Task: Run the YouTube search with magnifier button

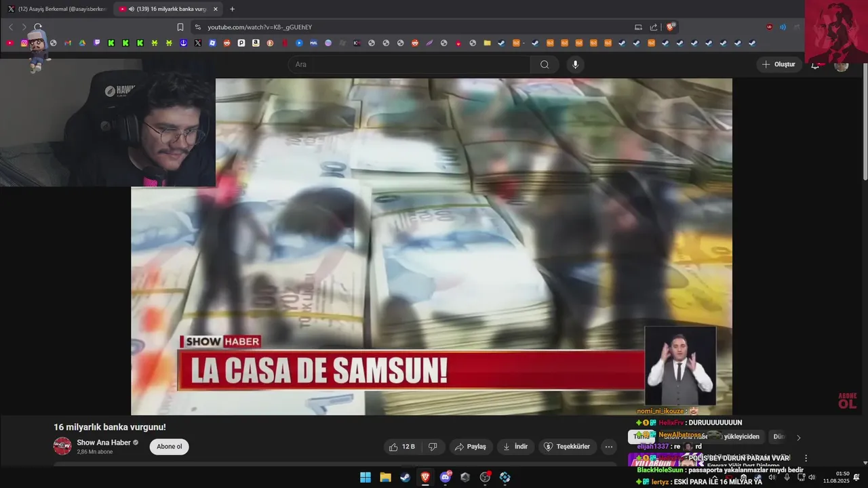Action: click(545, 64)
